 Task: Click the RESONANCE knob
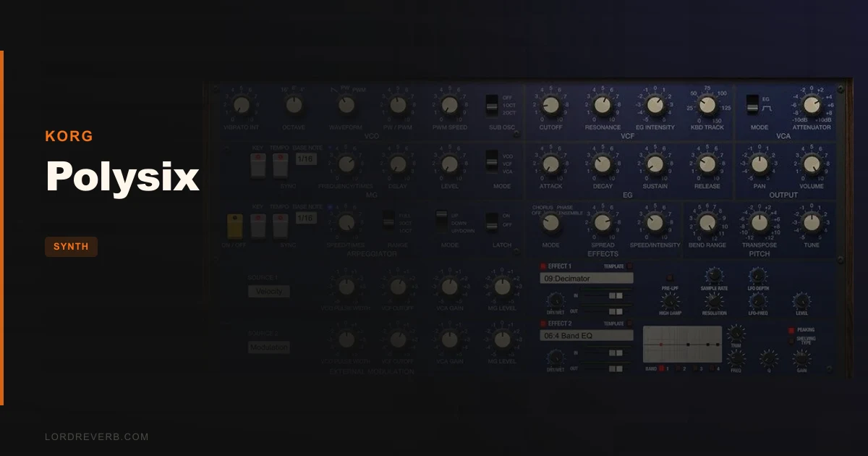(x=603, y=106)
